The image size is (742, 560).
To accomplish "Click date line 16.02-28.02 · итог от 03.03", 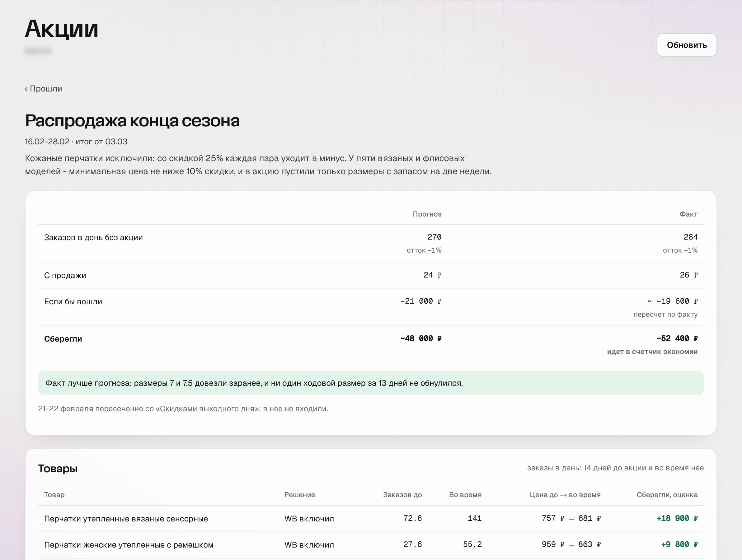I will coord(76,142).
